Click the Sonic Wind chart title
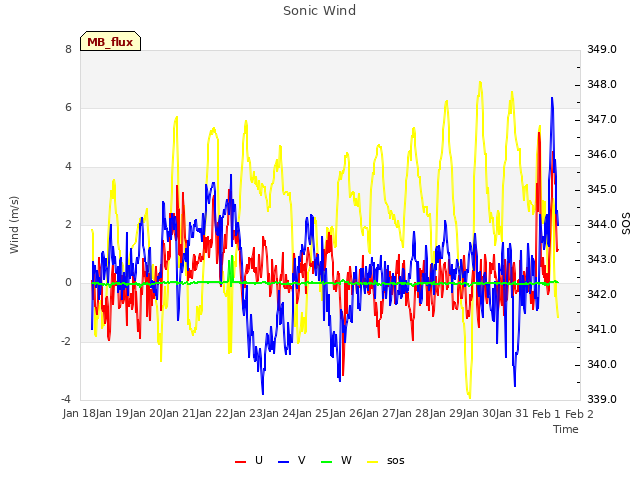This screenshot has height=480, width=640. (320, 10)
